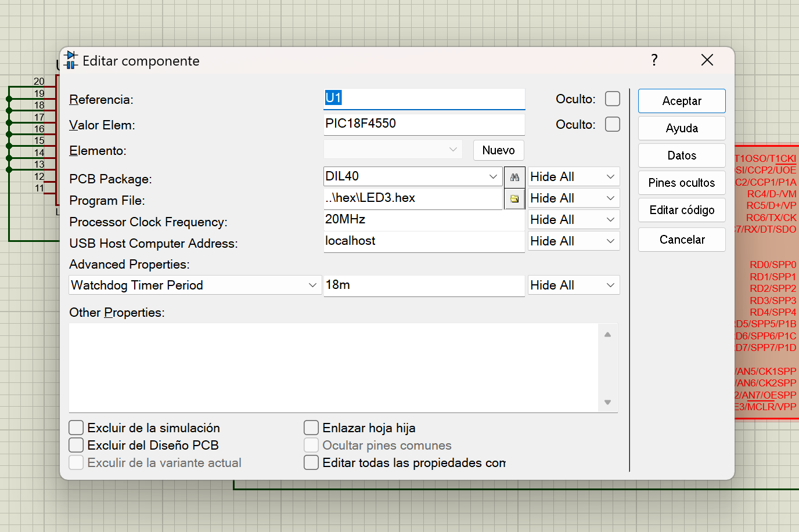Click the RC4/D-/VM pin label on schematic
Image resolution: width=799 pixels, height=532 pixels.
tap(772, 194)
